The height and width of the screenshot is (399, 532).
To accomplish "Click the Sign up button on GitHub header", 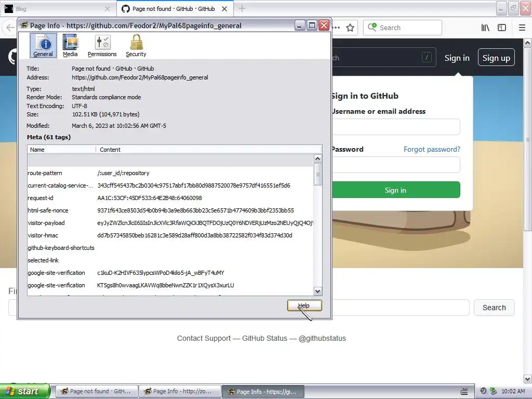I will click(x=496, y=58).
